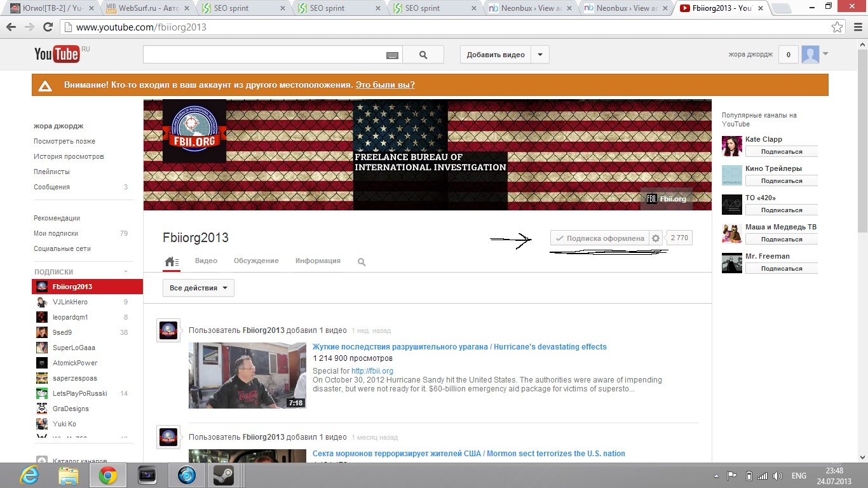Image resolution: width=868 pixels, height=488 pixels.
Task: Open Internet Explorer from the taskbar
Action: pos(29,475)
